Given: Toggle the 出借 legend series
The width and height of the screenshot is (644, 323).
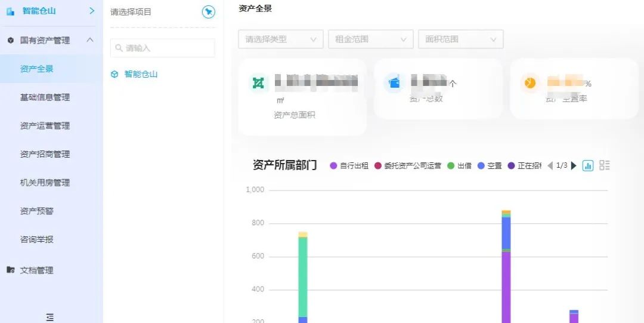Looking at the screenshot, I should pyautogui.click(x=459, y=166).
